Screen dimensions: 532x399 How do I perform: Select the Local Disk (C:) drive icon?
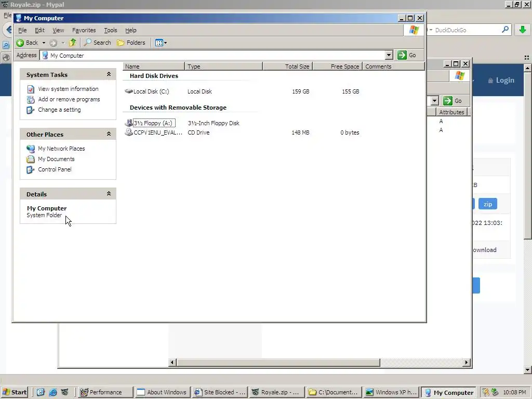129,91
